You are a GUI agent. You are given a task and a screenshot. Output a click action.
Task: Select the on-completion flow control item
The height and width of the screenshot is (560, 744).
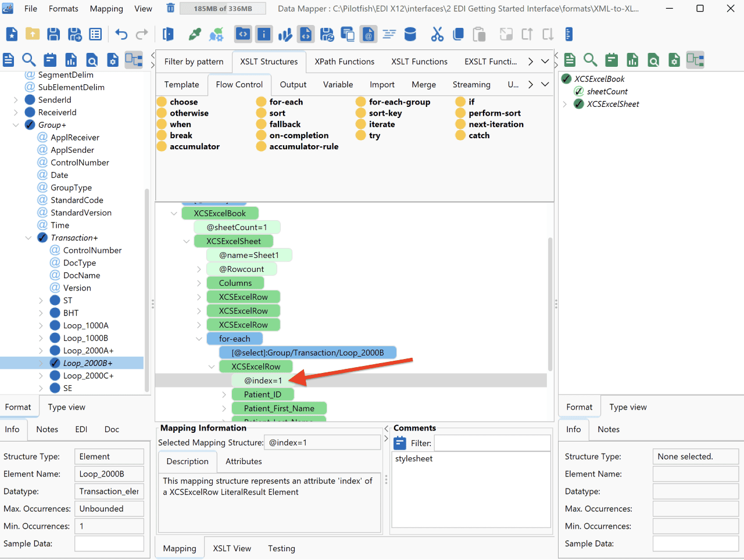click(292, 135)
